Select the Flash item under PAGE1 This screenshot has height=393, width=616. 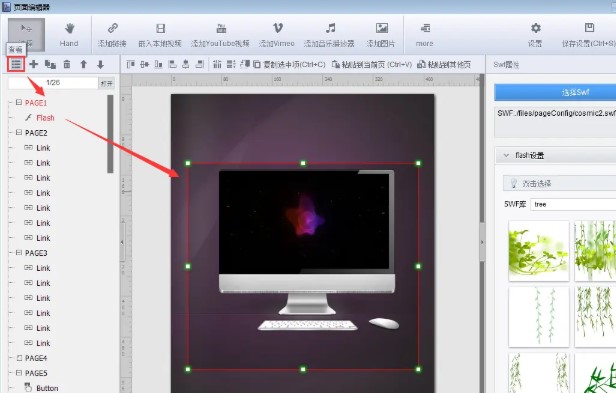click(x=45, y=118)
